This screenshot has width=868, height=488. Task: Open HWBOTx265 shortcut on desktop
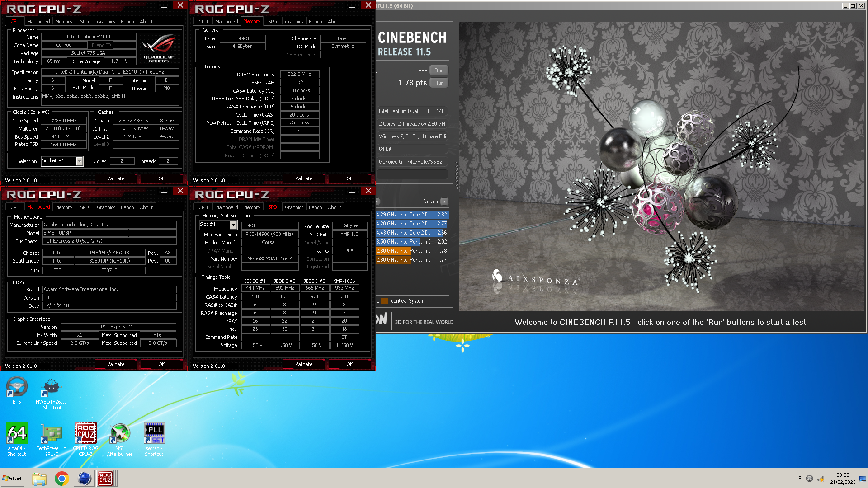point(51,393)
